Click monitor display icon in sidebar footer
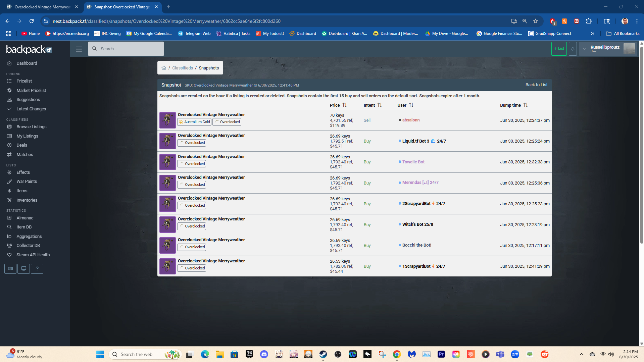This screenshot has width=644, height=362. click(24, 269)
